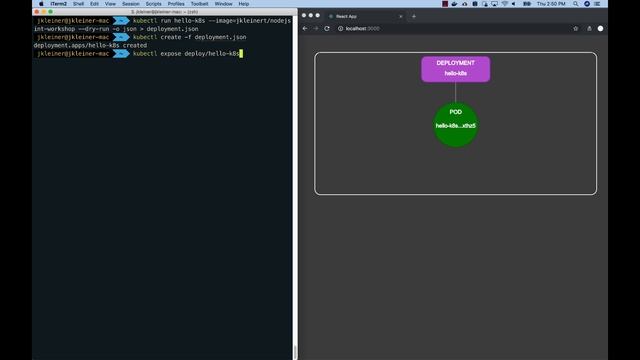Open the View menu
The image size is (640, 360).
(x=110, y=4)
